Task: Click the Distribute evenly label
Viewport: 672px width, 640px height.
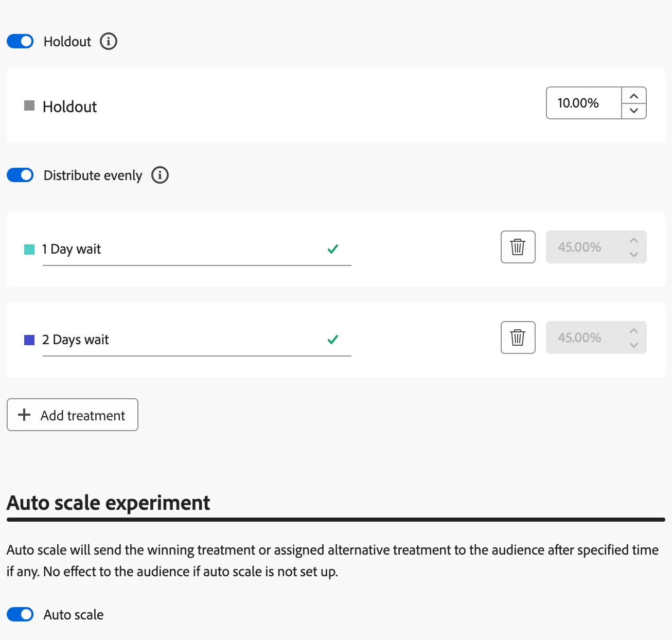Action: (93, 175)
